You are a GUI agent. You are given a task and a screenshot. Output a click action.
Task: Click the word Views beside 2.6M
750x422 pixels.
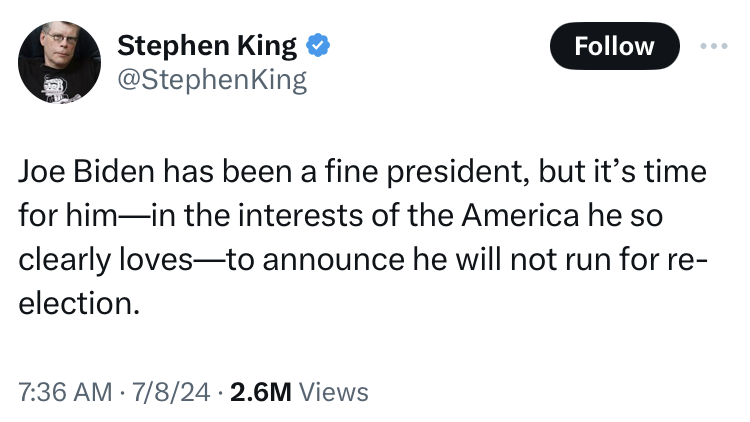point(334,393)
